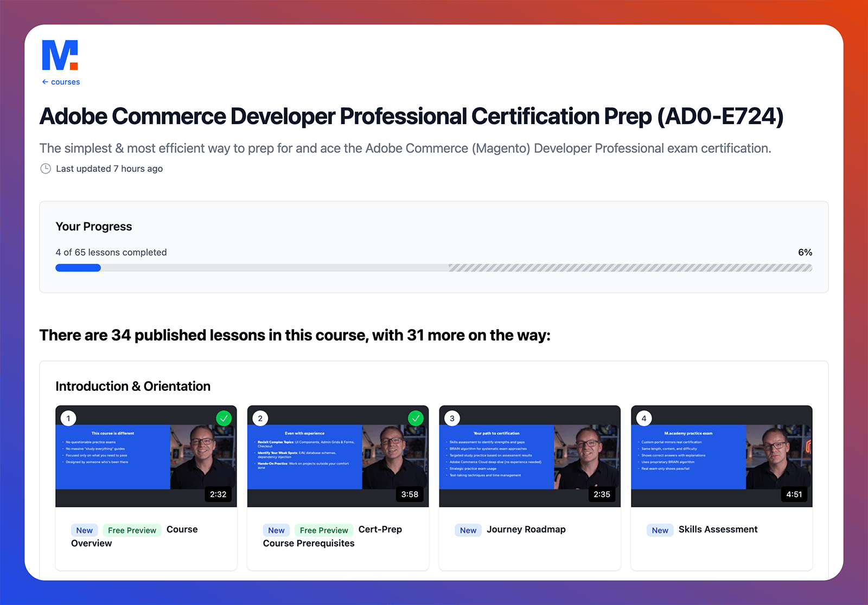
Task: Open the Skills Assessment video thumbnail
Action: click(x=722, y=456)
